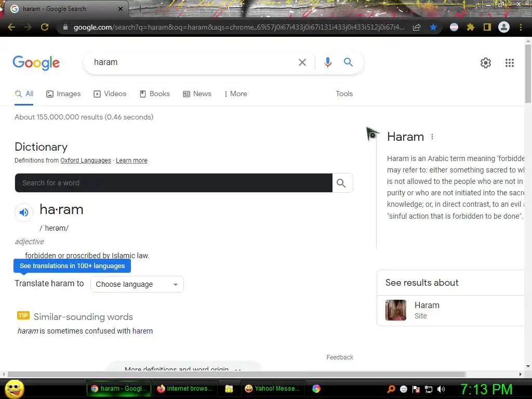The width and height of the screenshot is (532, 399).
Task: Switch to the Books tab
Action: point(155,94)
